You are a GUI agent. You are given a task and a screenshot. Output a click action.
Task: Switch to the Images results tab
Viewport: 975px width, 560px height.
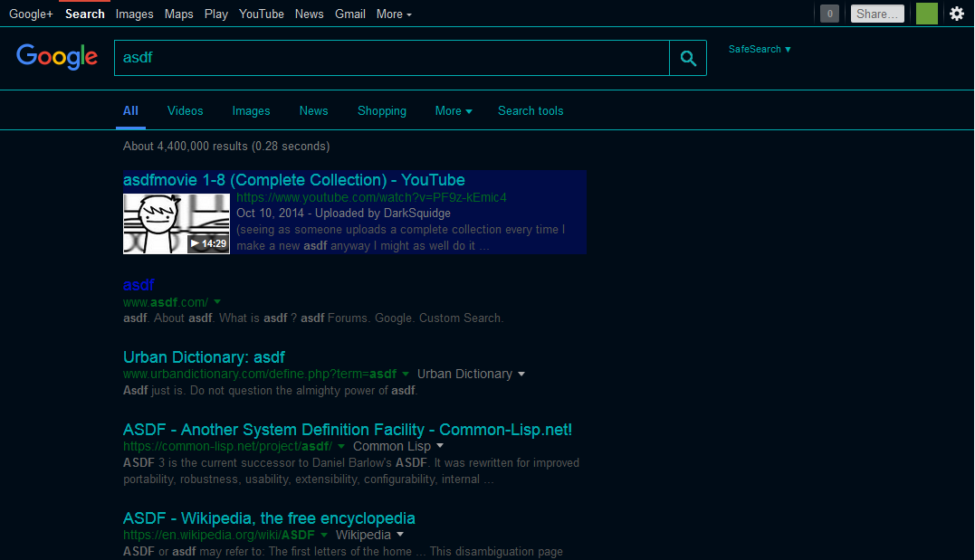tap(251, 110)
